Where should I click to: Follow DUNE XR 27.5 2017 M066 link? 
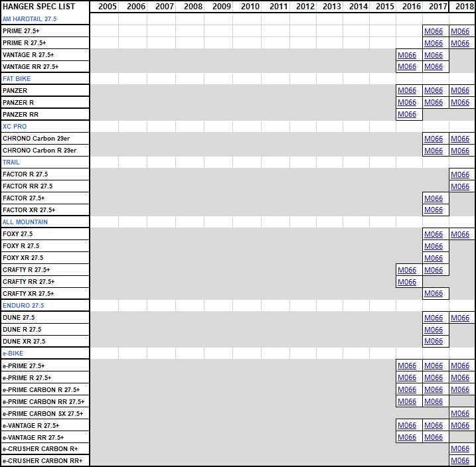click(x=434, y=341)
